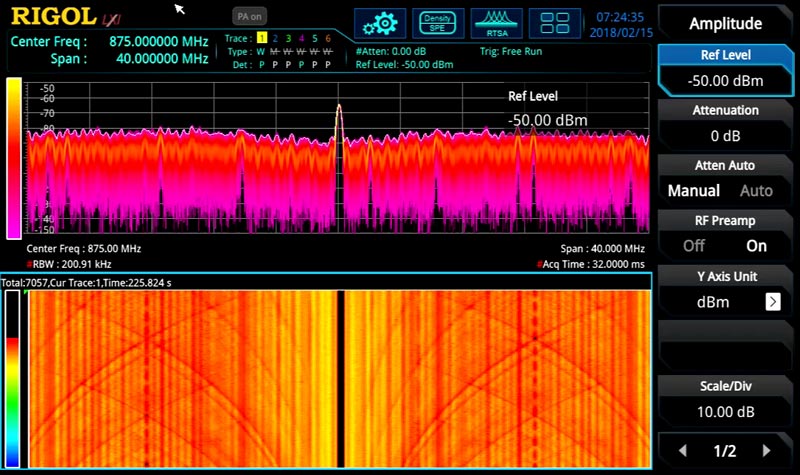
Task: Select trace 1 yellow indicator
Action: pyautogui.click(x=261, y=38)
